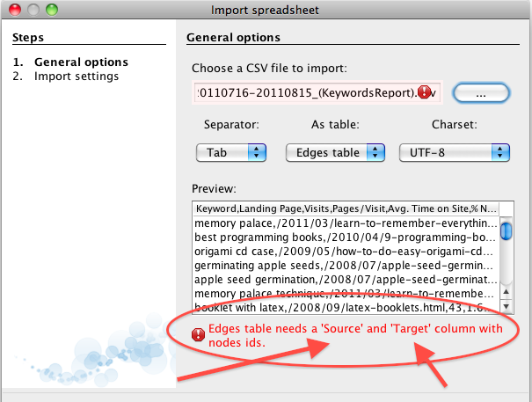Screen dimensions: 532x402
Task: Open the Charset dropdown showing UTF-8
Action: (x=455, y=152)
